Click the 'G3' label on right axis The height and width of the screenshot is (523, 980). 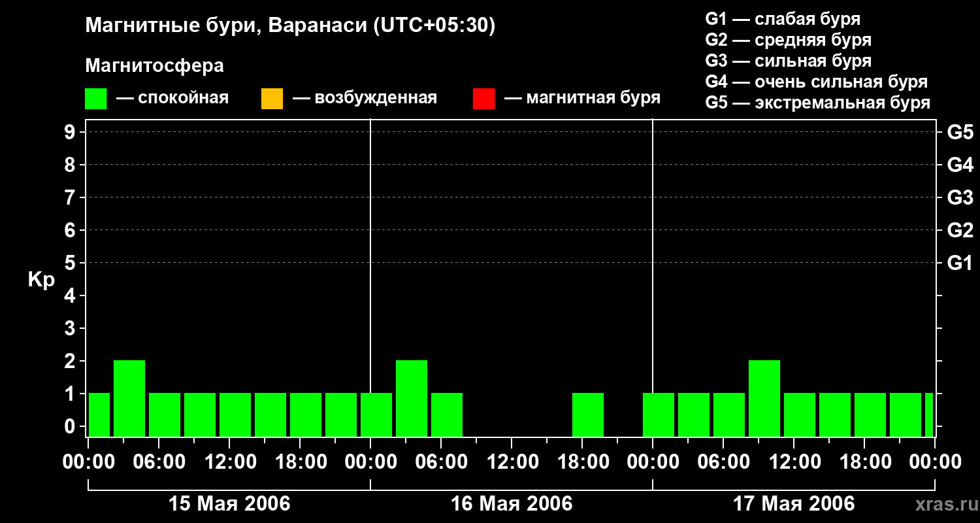[960, 197]
